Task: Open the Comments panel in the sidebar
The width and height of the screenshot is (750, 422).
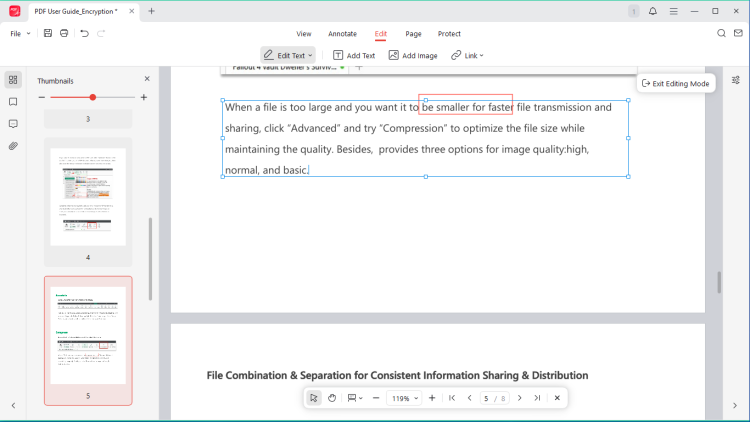Action: point(13,124)
